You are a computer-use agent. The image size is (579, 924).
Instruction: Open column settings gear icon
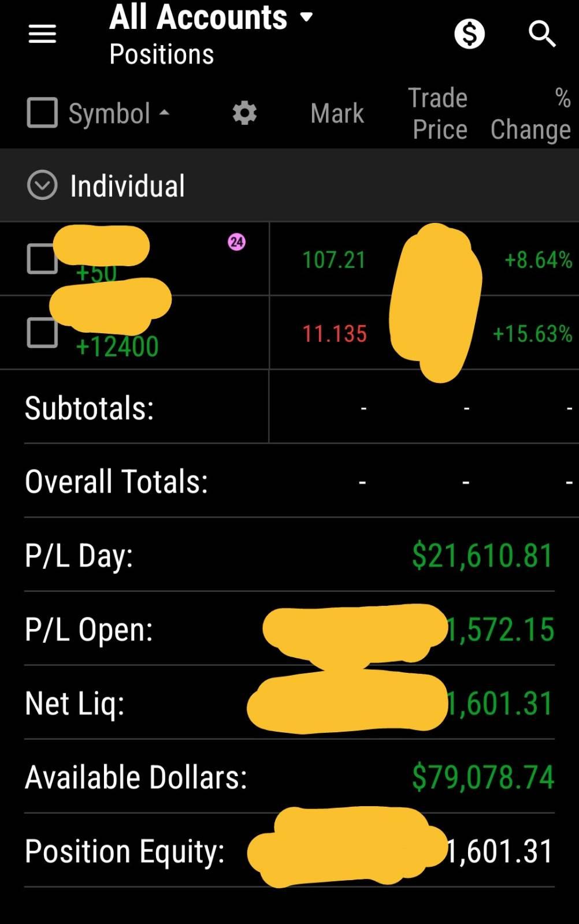(x=244, y=113)
